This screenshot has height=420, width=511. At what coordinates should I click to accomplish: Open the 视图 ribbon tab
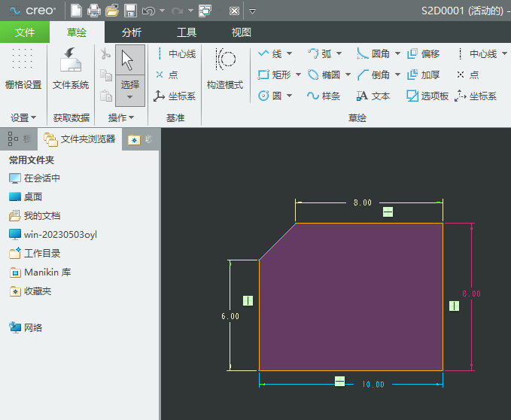pos(241,32)
